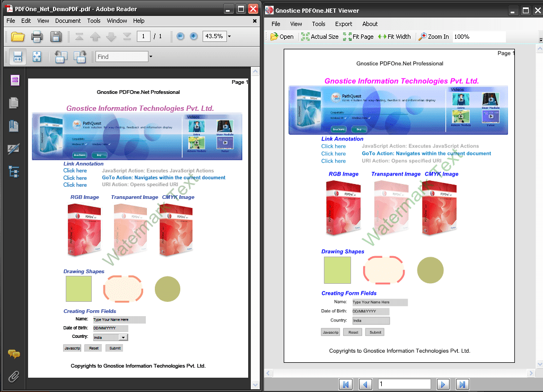Open the Country dropdown showing India
Viewport: 543px width, 392px height.
(124, 337)
